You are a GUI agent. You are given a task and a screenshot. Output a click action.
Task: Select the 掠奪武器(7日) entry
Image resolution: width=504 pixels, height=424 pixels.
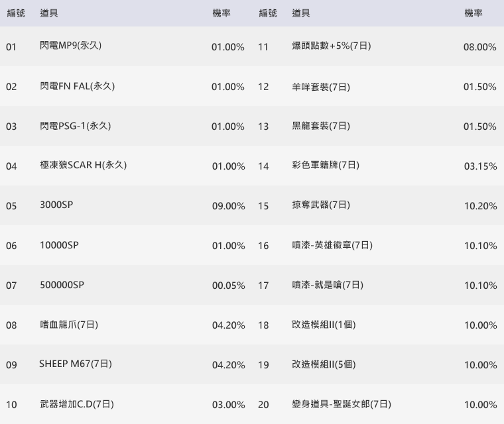[x=321, y=205]
